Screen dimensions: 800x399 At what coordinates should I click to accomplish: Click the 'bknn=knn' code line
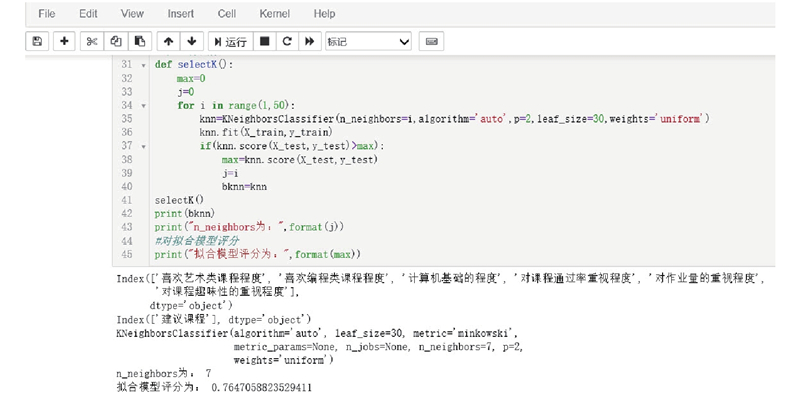pos(244,187)
